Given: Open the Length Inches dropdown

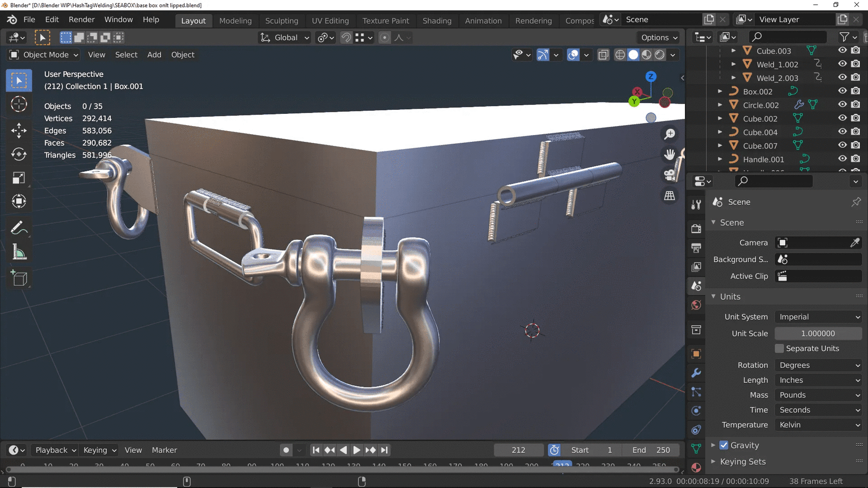Looking at the screenshot, I should pyautogui.click(x=818, y=380).
